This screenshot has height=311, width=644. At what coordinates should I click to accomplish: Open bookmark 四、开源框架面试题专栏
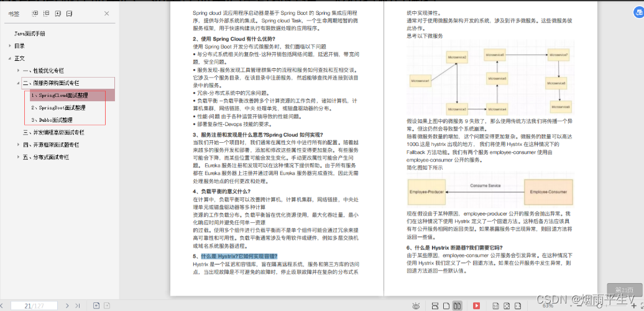click(x=52, y=145)
